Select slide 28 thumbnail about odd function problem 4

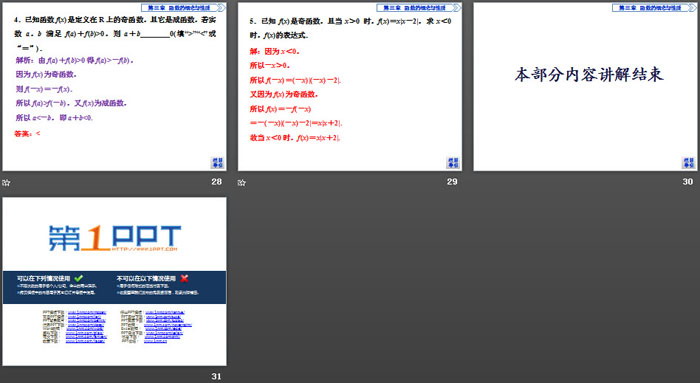coord(114,87)
